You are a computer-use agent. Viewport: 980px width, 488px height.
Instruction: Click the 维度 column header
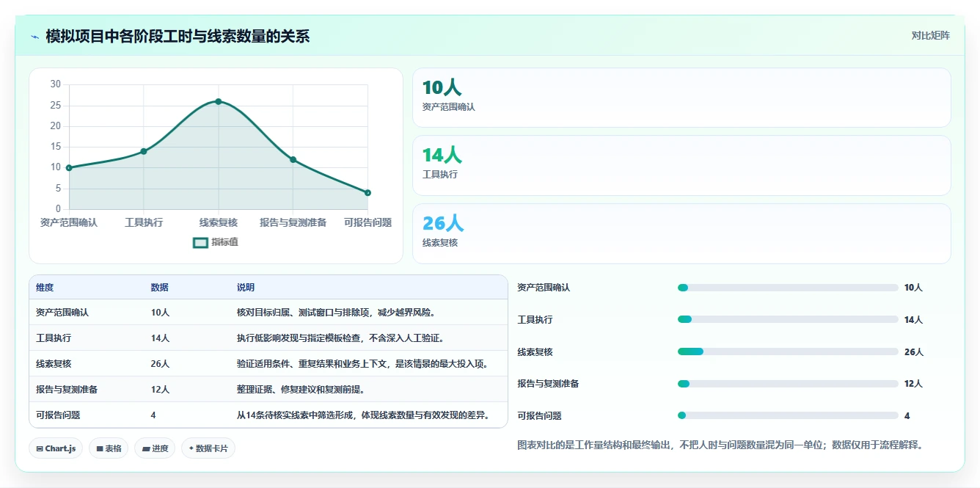[x=45, y=288]
